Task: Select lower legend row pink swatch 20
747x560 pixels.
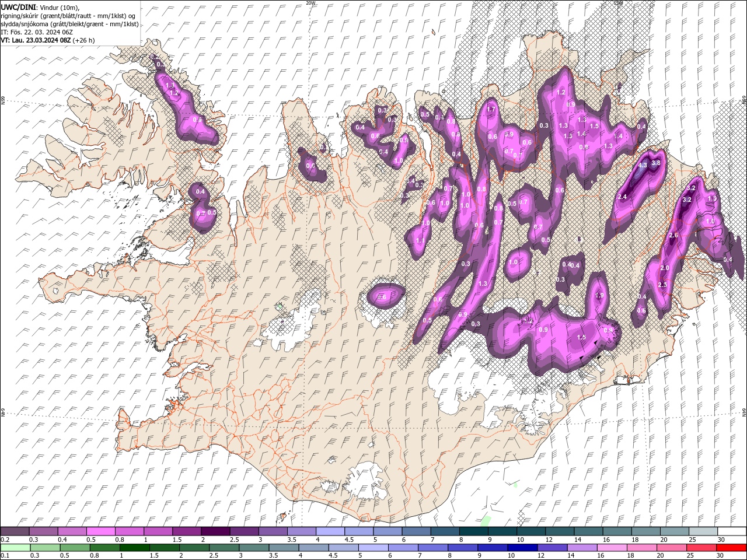Action: click(672, 548)
